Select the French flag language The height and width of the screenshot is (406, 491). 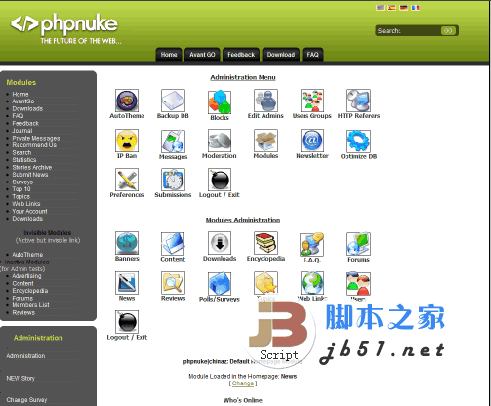415,8
